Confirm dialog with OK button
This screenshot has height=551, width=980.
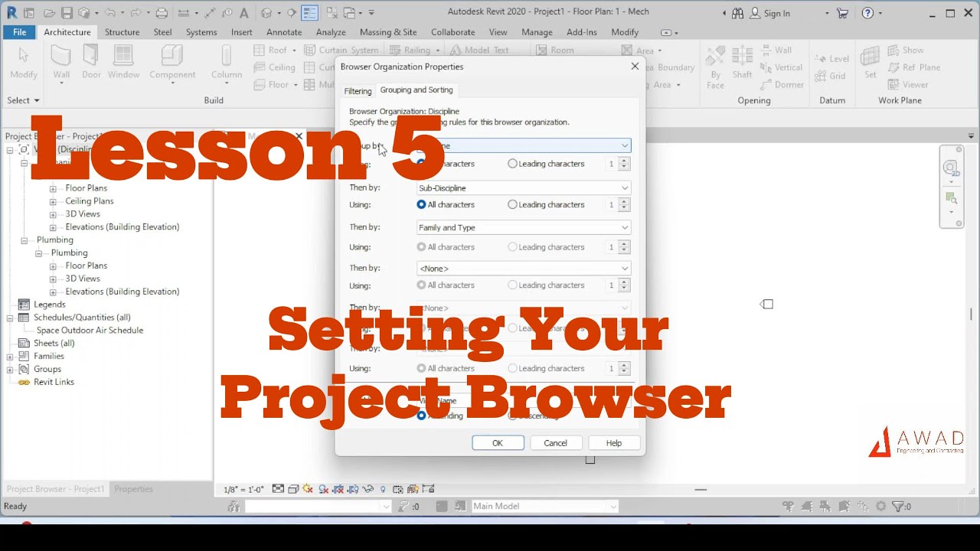tap(498, 443)
